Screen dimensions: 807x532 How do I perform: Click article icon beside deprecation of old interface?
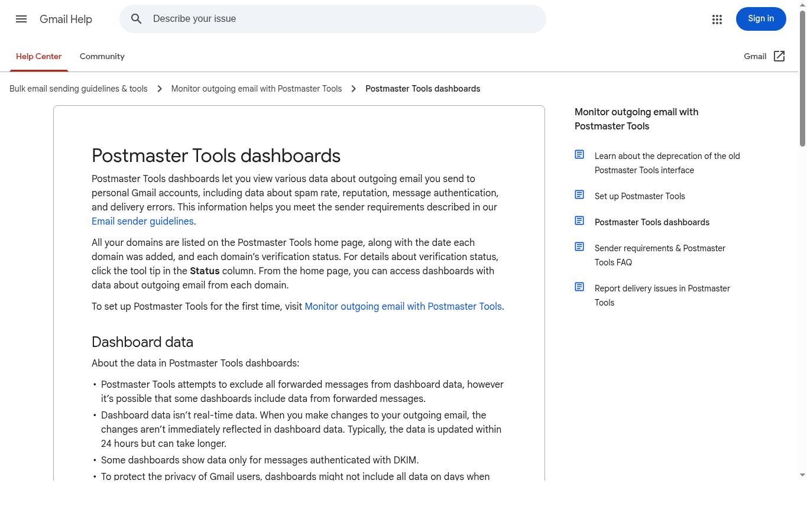(x=579, y=154)
